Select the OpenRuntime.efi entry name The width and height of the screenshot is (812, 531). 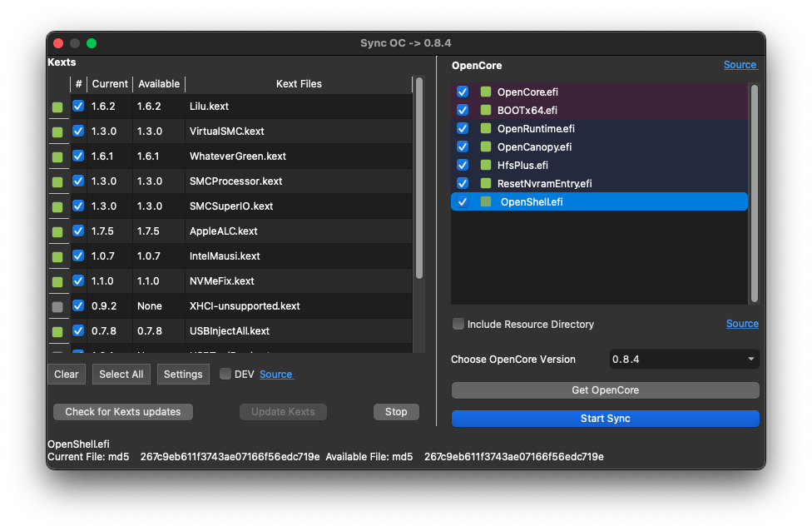[536, 128]
